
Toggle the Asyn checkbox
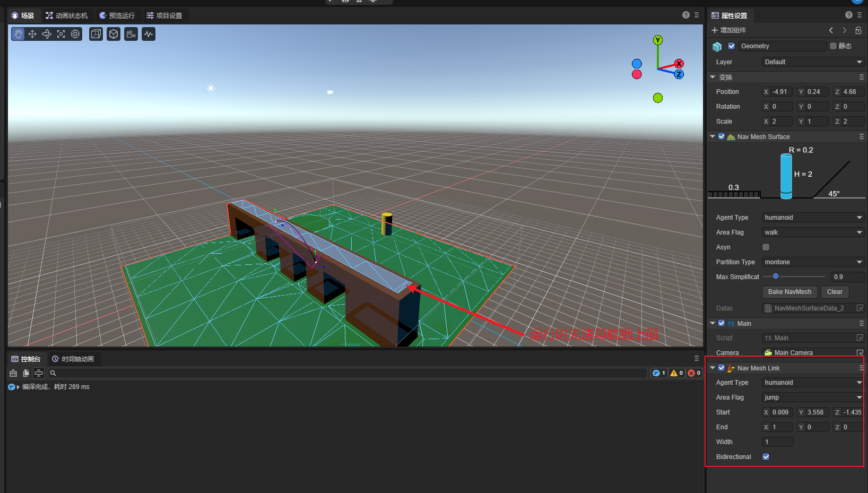(x=766, y=247)
